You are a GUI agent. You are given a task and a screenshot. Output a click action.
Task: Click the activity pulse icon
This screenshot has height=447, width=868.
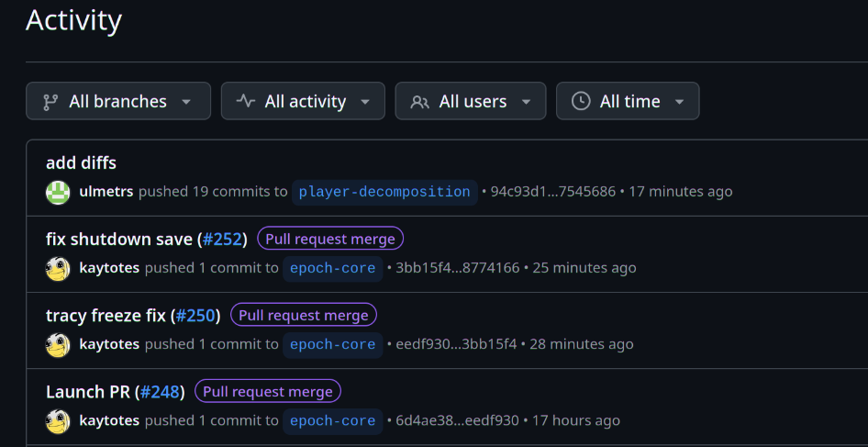coord(246,101)
